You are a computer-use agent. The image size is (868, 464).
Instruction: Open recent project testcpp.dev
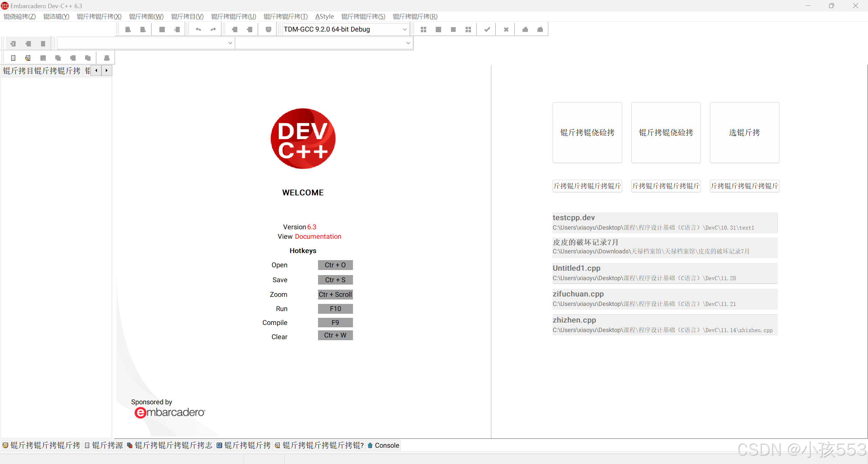(665, 223)
